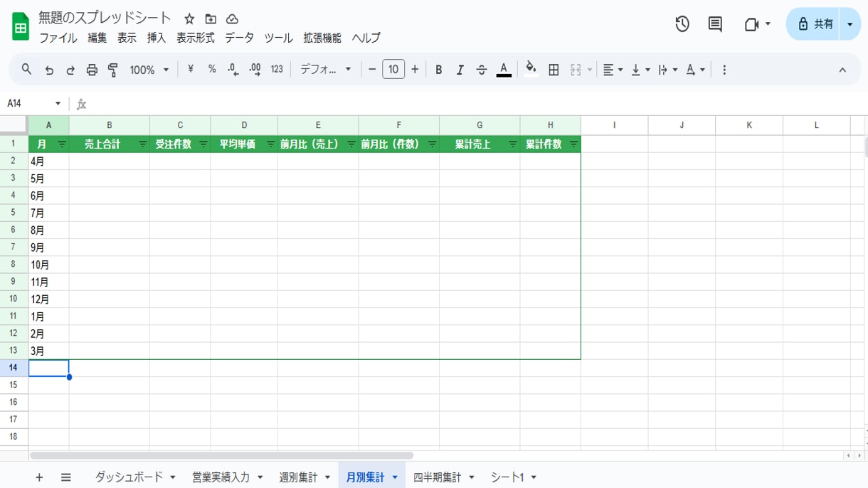Open filter on 受注件数 header
868x488 pixels.
(x=203, y=144)
